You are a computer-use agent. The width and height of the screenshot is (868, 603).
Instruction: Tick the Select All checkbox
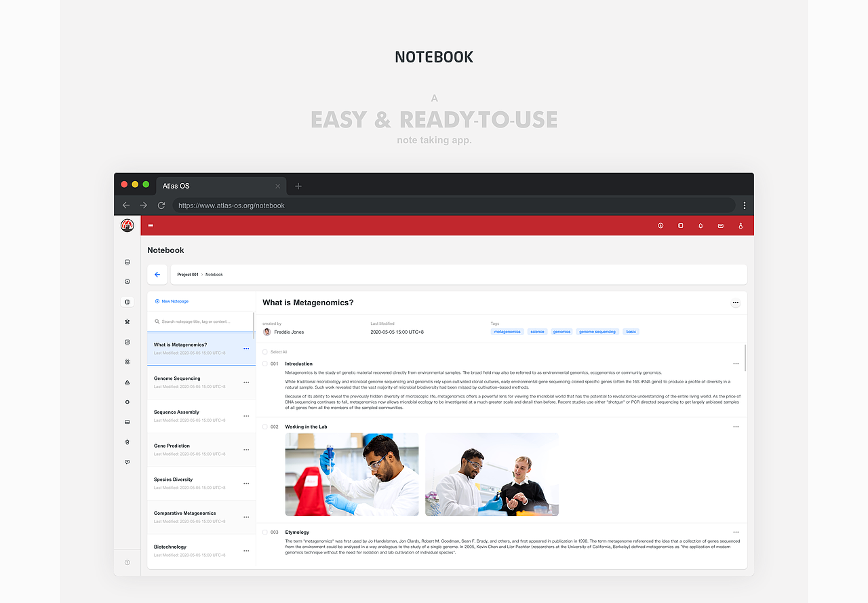pos(265,352)
